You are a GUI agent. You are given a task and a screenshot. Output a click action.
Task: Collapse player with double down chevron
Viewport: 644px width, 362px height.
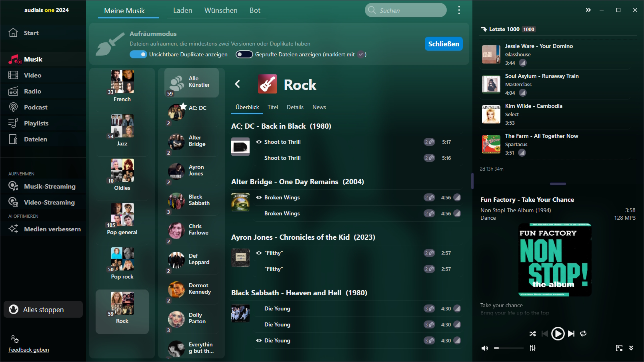(631, 348)
